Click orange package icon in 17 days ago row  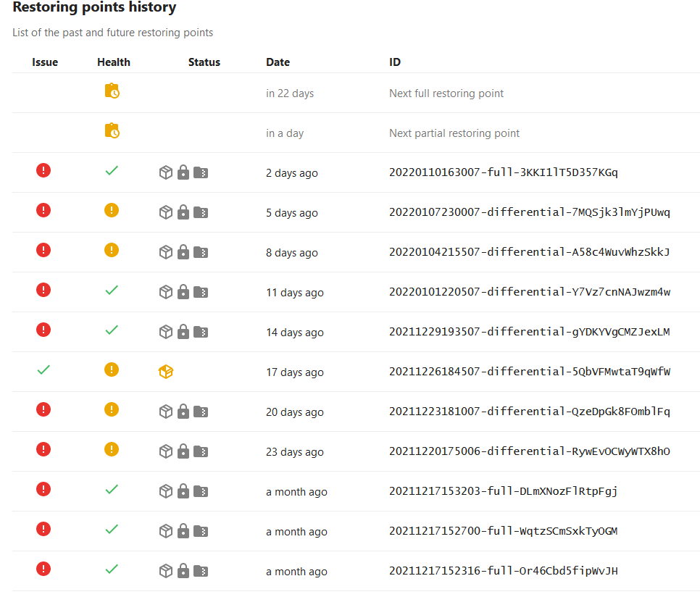pos(166,372)
